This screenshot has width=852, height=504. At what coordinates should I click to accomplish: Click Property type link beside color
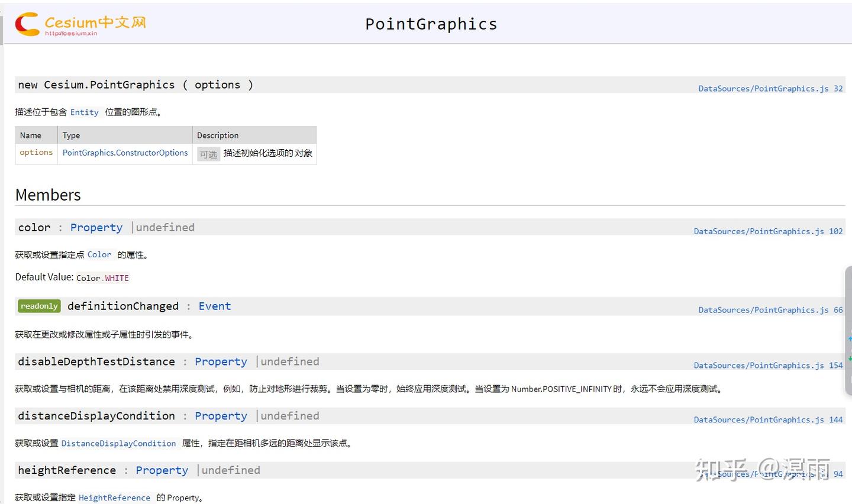96,228
